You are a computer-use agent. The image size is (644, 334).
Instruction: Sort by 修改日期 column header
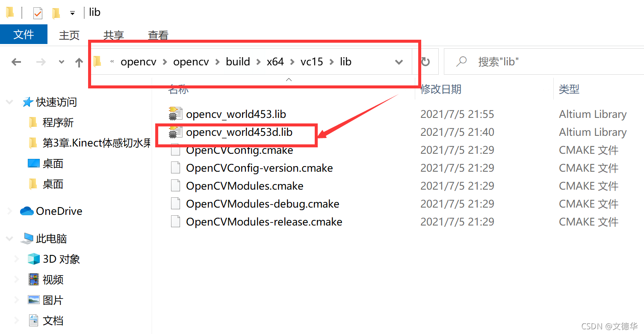441,89
